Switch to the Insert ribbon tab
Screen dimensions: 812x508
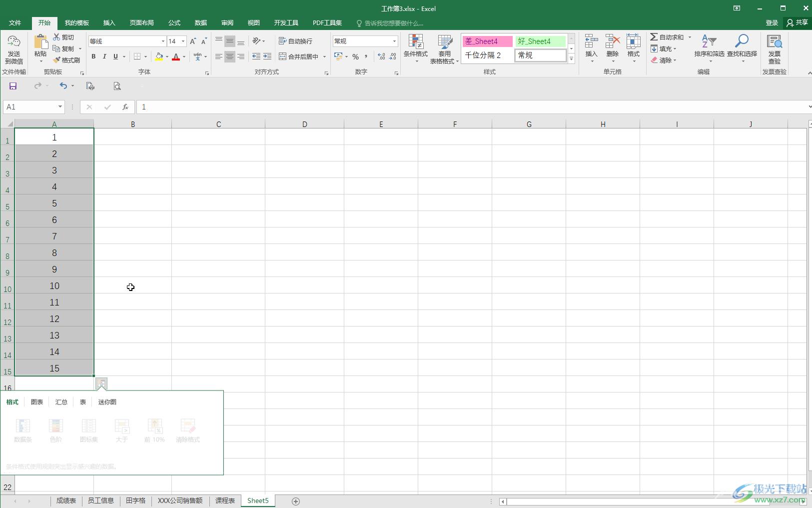click(109, 23)
